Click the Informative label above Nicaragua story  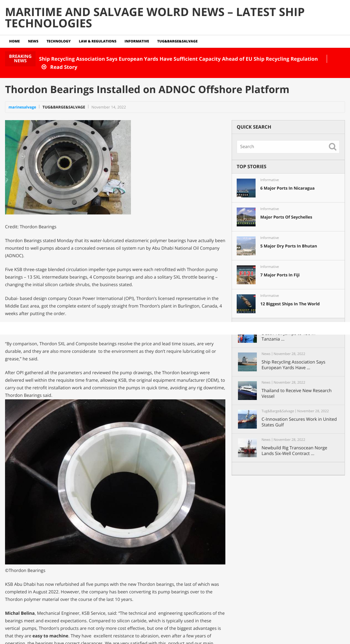click(x=269, y=180)
